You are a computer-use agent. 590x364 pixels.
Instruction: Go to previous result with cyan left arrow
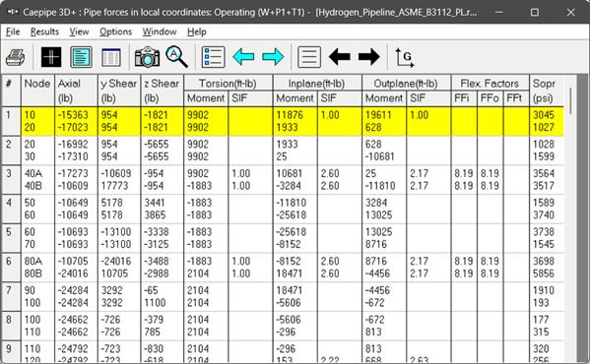pyautogui.click(x=243, y=57)
